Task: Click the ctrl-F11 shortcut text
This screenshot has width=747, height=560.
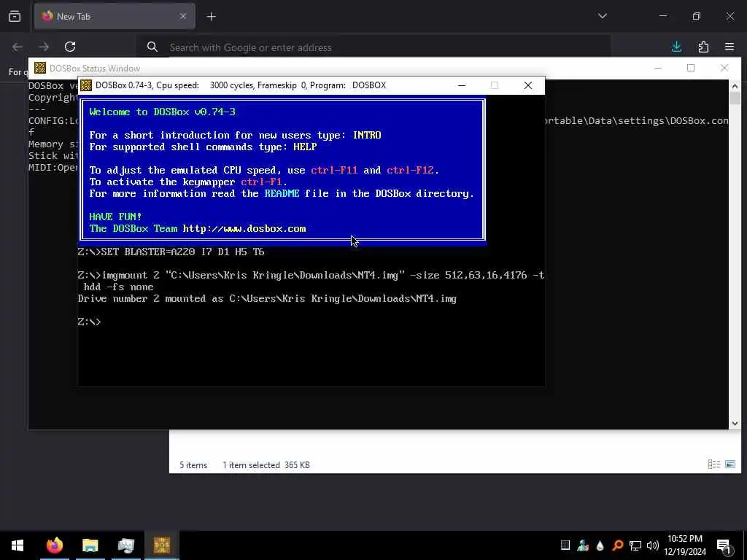Action: pyautogui.click(x=334, y=170)
